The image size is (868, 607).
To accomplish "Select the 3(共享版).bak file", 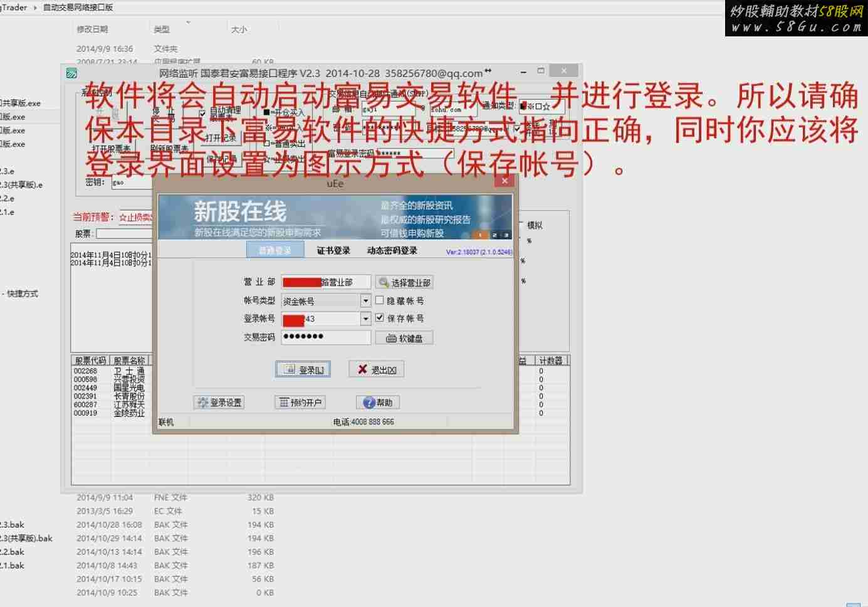I will (x=26, y=539).
